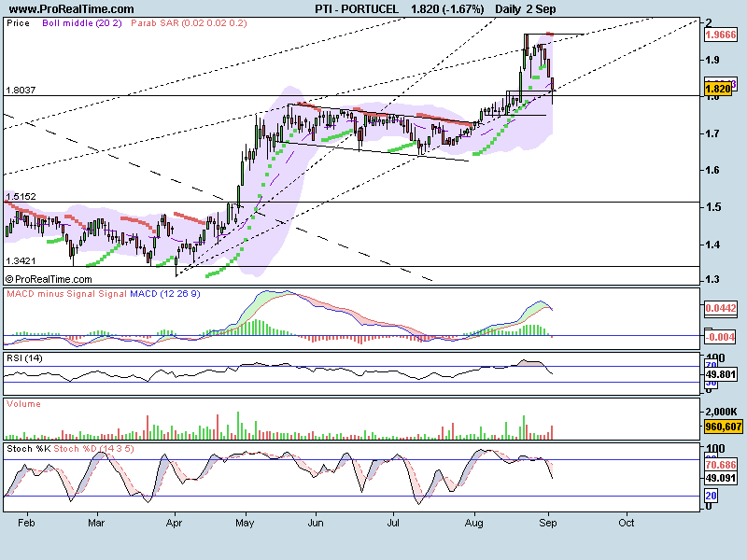Select the Stoch %D (14 3 5) label
Viewport: 747px width, 560px height.
click(94, 449)
